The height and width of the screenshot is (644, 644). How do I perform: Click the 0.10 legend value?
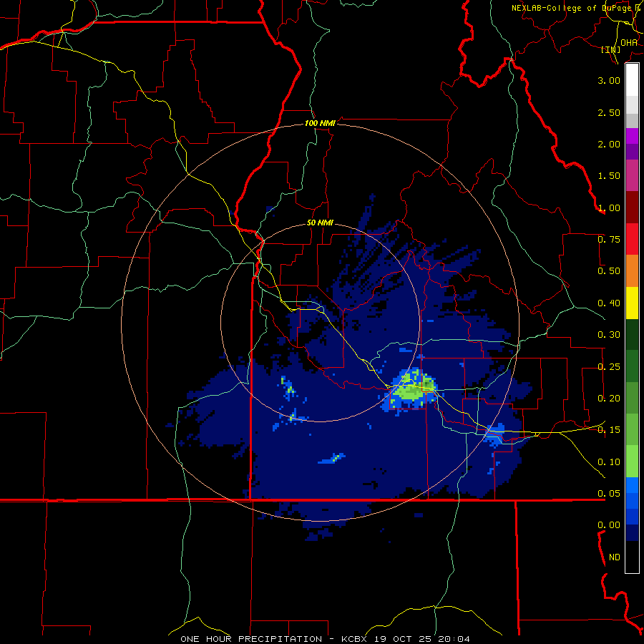click(609, 462)
